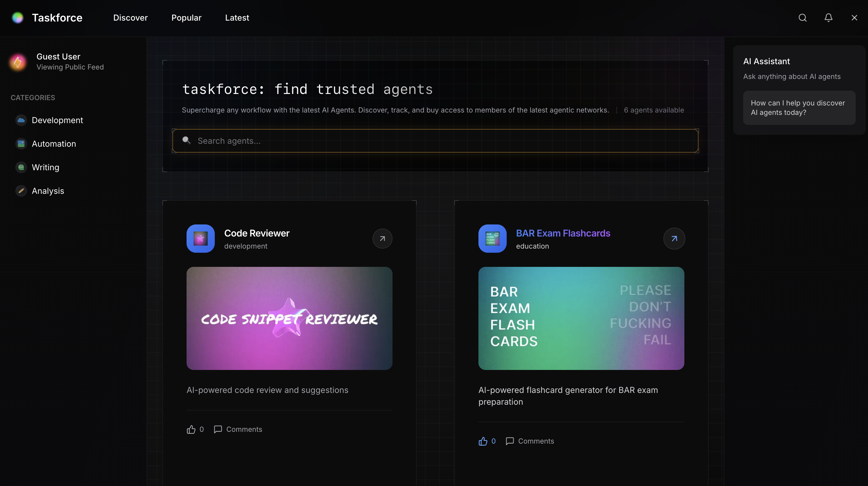This screenshot has width=868, height=486.
Task: Like the Code Reviewer agent
Action: [191, 429]
